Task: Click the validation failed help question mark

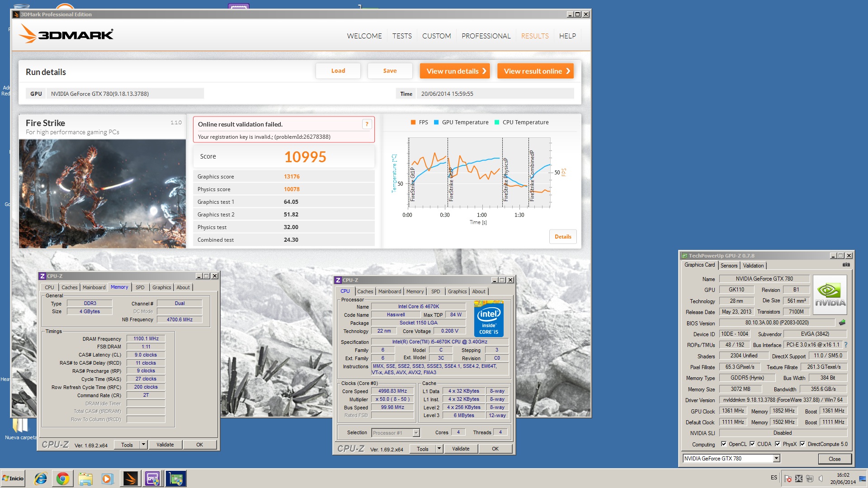Action: pos(367,124)
